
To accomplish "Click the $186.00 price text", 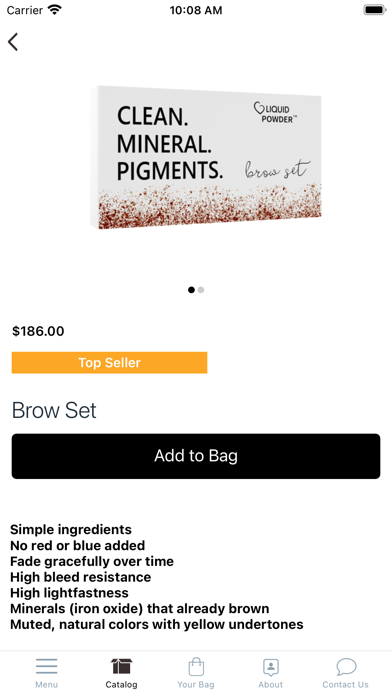I will point(38,331).
